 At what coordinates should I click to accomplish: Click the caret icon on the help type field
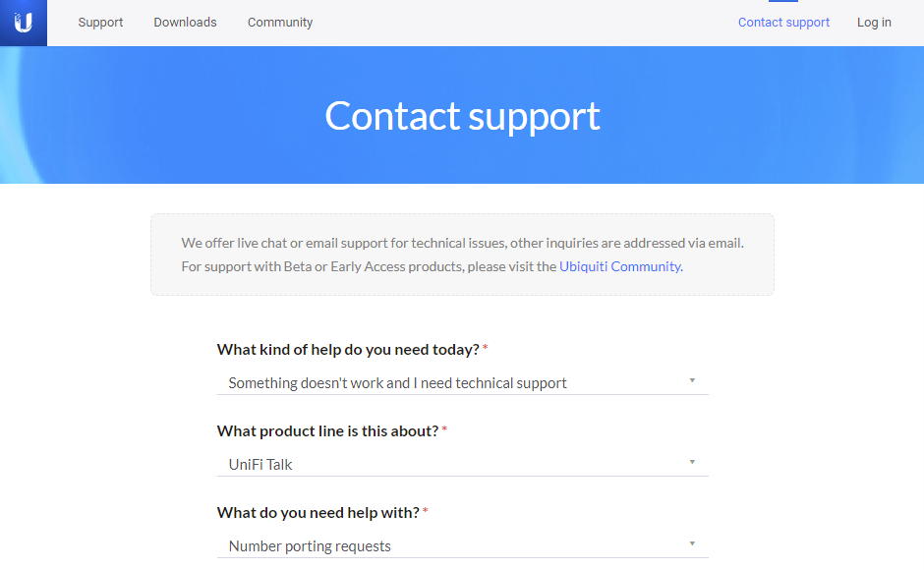click(692, 380)
